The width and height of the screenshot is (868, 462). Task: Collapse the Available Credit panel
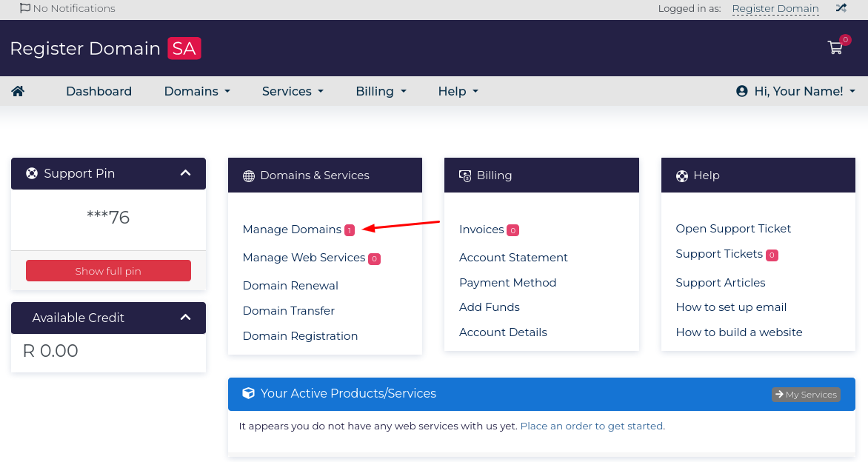[186, 318]
